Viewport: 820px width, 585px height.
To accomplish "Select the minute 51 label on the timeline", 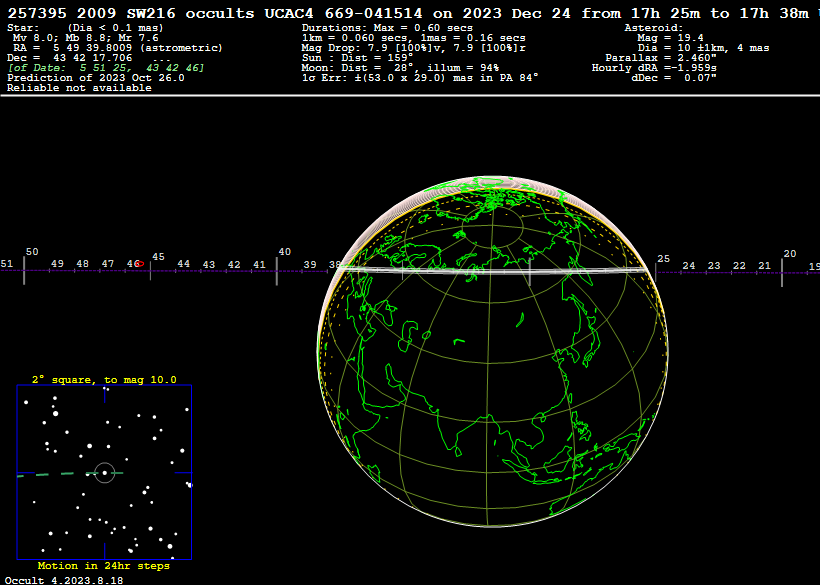I will (6, 263).
